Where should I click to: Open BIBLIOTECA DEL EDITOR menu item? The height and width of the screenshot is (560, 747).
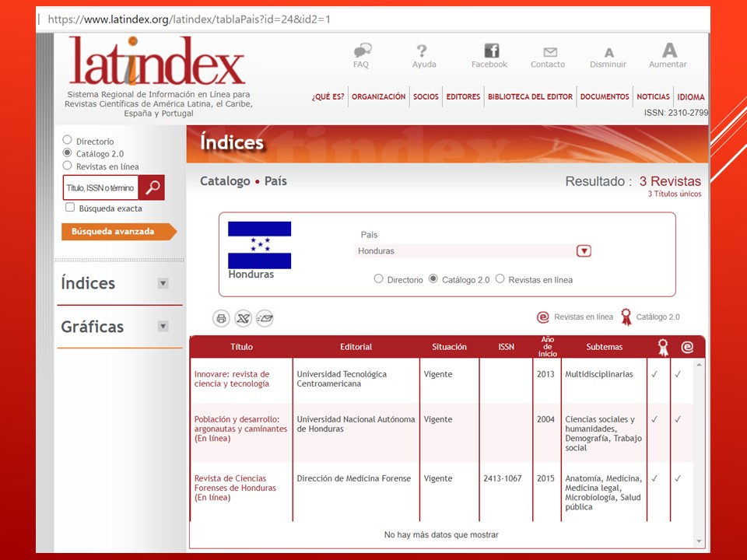click(530, 96)
